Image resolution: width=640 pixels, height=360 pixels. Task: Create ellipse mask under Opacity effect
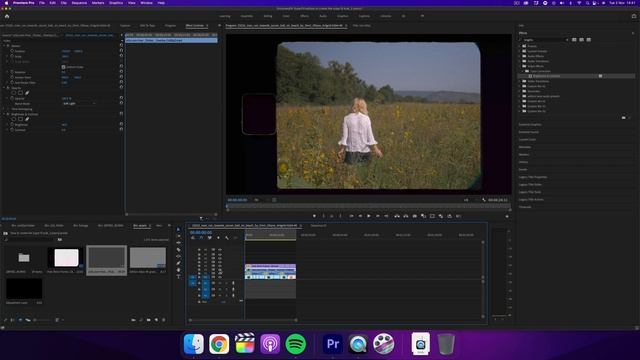point(13,93)
